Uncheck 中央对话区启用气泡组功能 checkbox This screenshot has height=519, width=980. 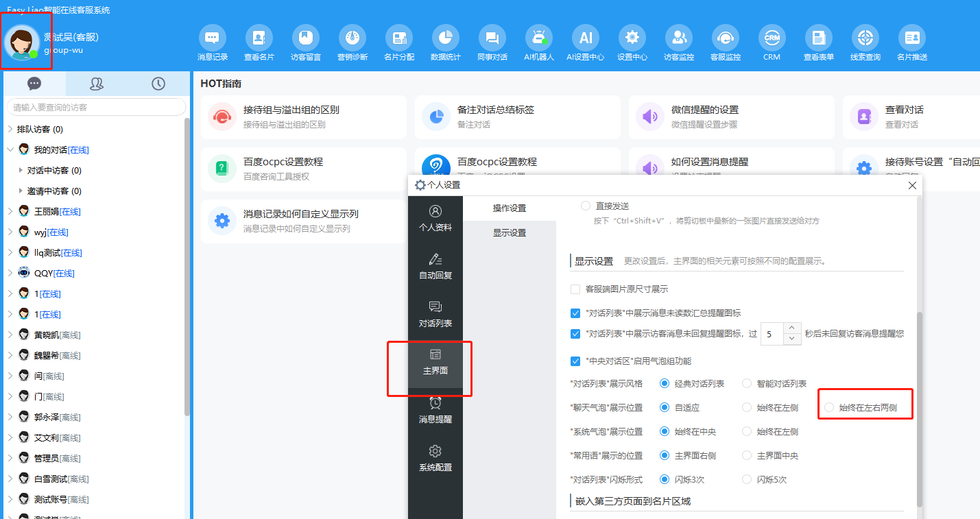pyautogui.click(x=575, y=361)
